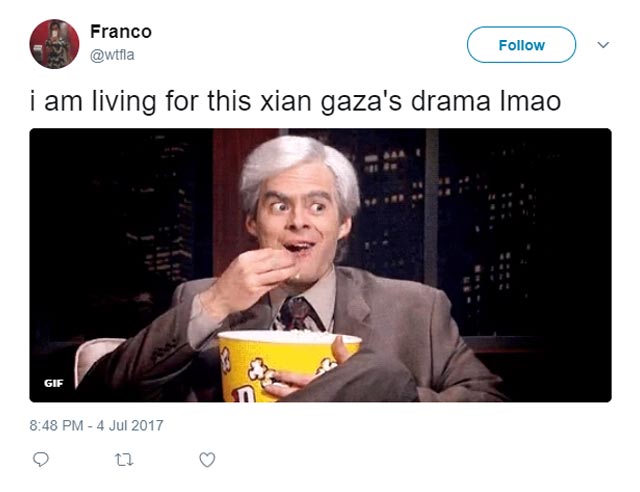Open the 8:48 PM timestamp permalink

tap(56, 425)
